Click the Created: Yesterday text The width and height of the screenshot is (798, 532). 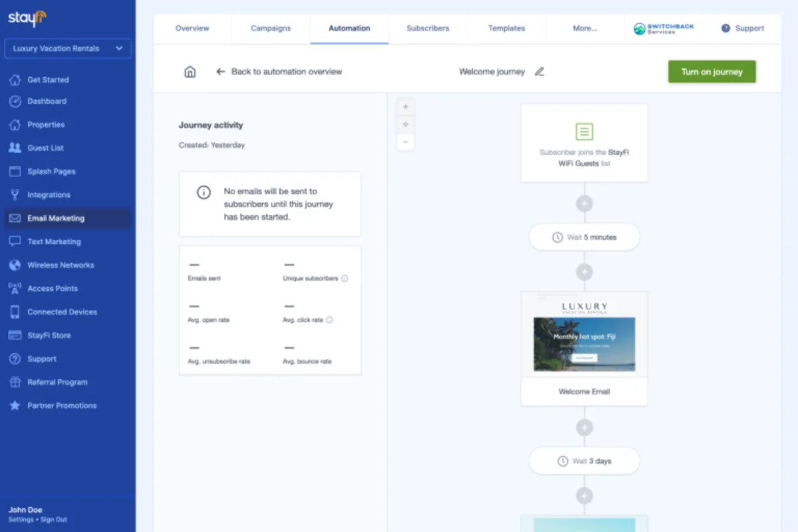(211, 145)
